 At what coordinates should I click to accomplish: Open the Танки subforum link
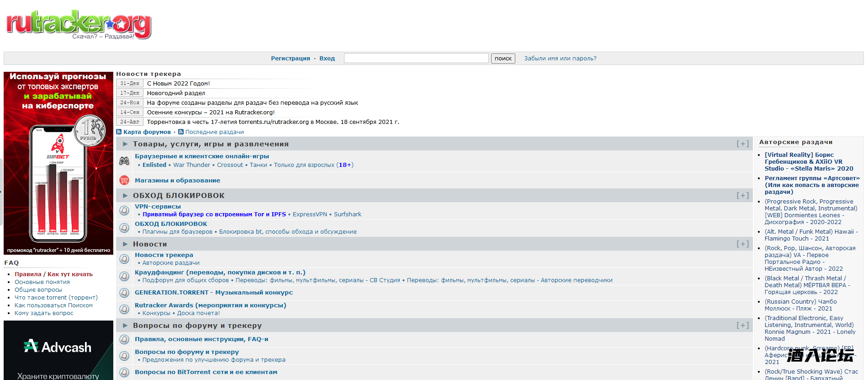click(259, 165)
